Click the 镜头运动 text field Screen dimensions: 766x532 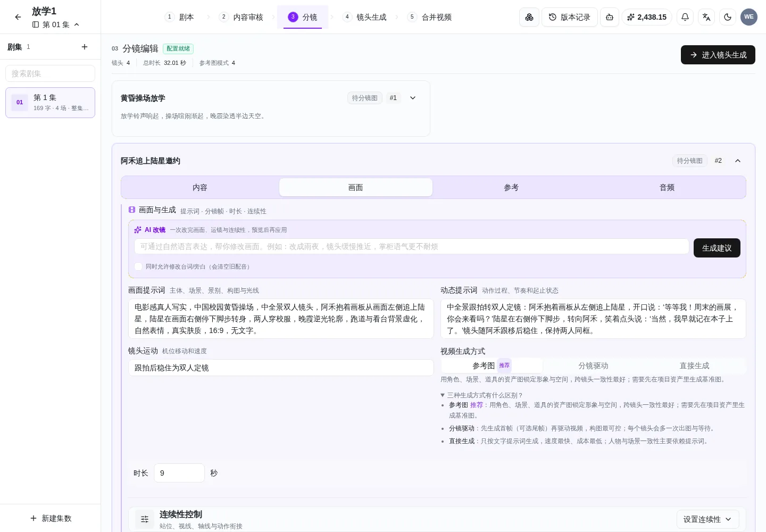click(281, 368)
